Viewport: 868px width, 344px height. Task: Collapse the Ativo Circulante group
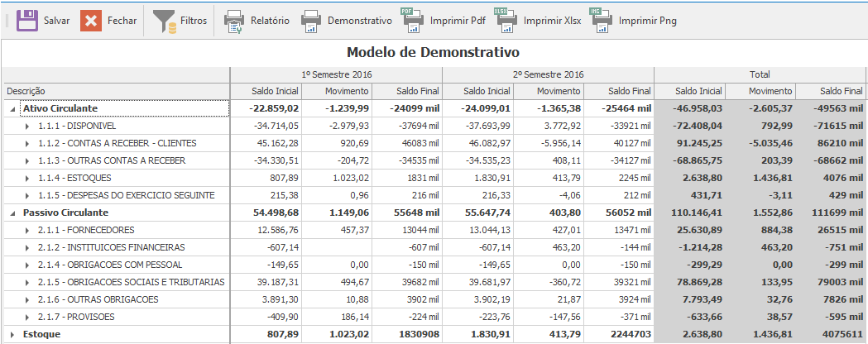tap(12, 109)
